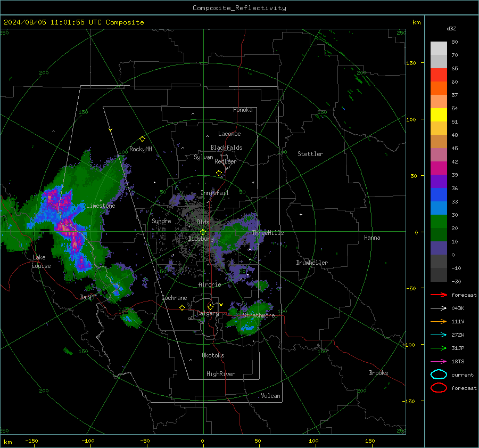
Task: Pick the red swatch between 65 and 60 dBZ
Action: [x=439, y=75]
